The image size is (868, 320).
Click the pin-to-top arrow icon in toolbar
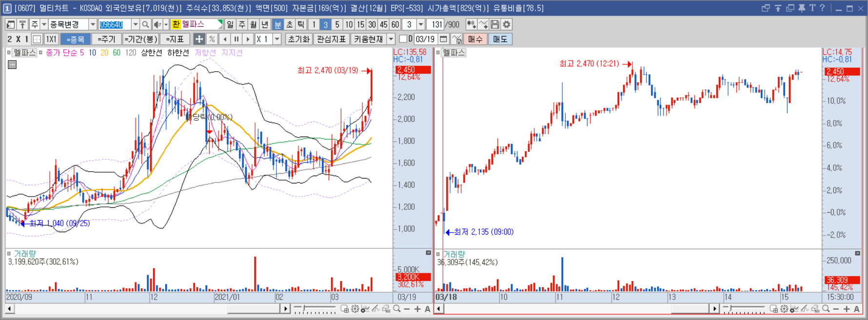tap(22, 24)
